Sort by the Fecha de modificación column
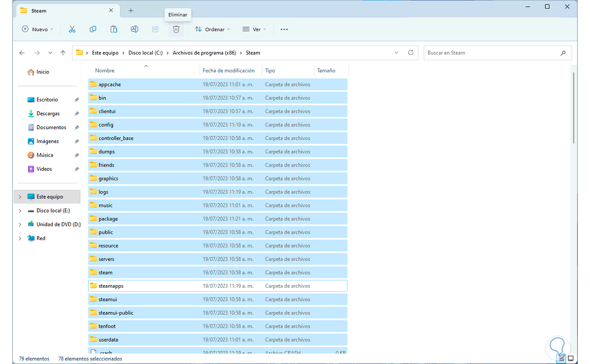590x364 pixels. coord(229,71)
